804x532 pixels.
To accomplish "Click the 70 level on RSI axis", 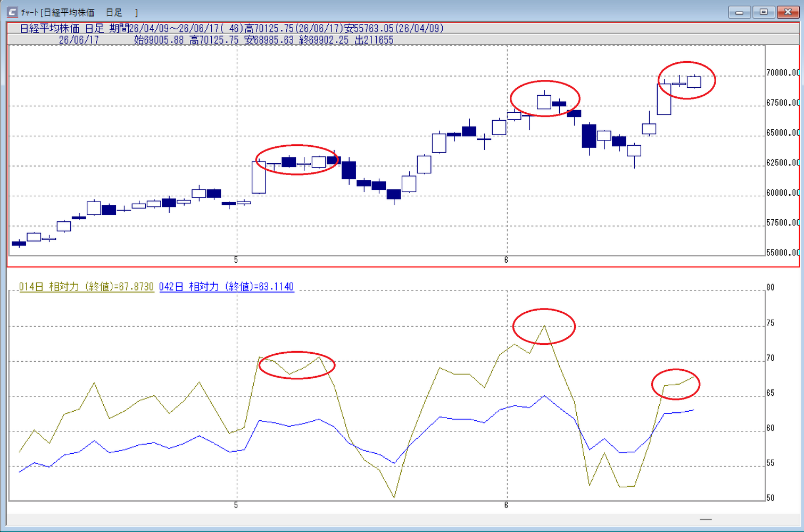I will pos(770,358).
